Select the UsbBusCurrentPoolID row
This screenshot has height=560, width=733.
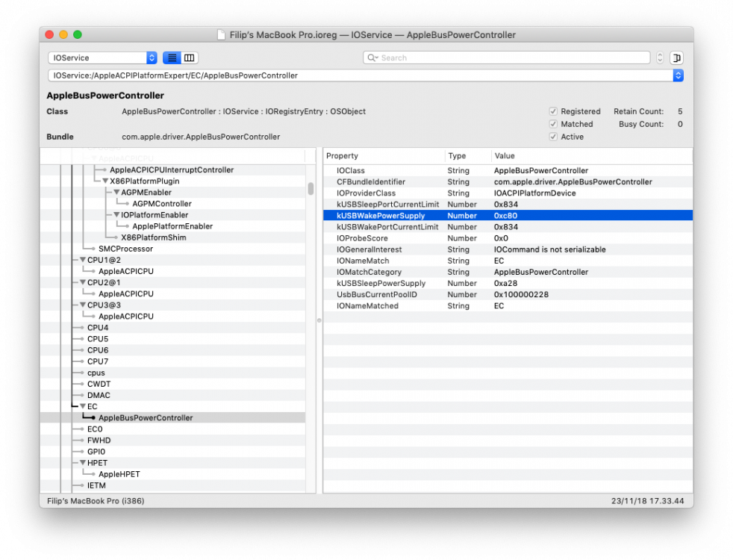click(x=508, y=294)
